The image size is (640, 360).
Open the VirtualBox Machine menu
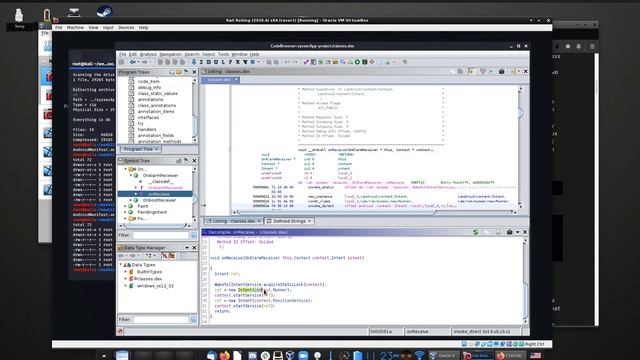pyautogui.click(x=75, y=28)
